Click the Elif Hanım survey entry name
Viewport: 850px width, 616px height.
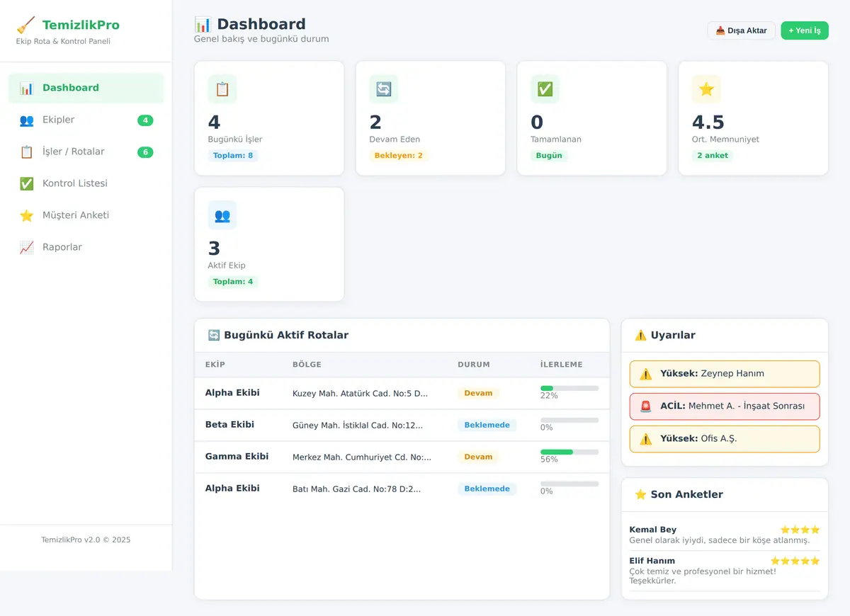(652, 561)
